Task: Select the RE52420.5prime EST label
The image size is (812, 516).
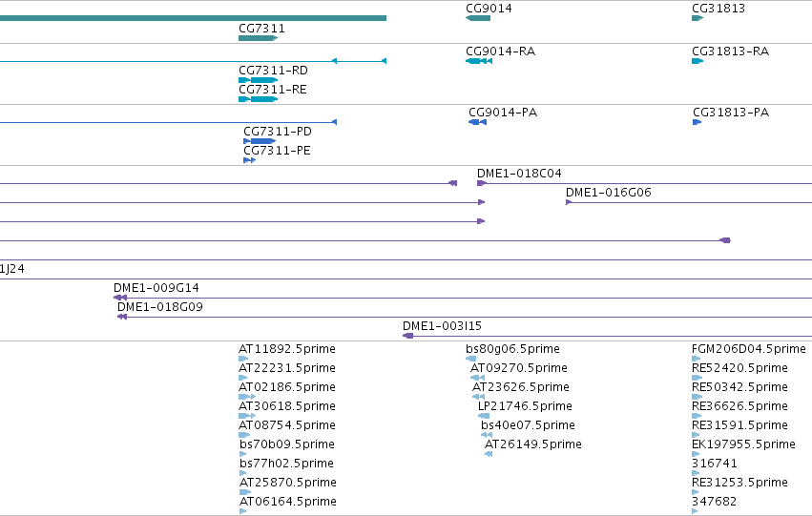Action: pos(740,368)
